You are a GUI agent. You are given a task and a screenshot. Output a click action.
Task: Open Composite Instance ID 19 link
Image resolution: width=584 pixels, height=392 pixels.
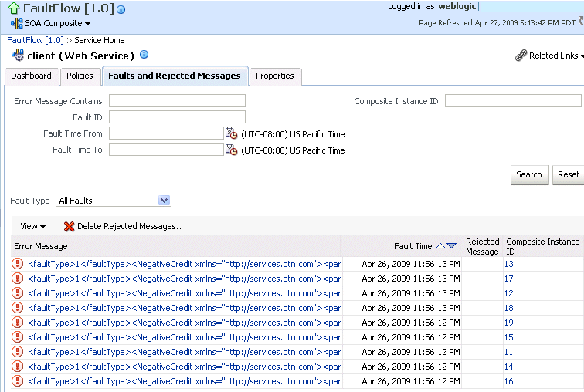coord(509,323)
